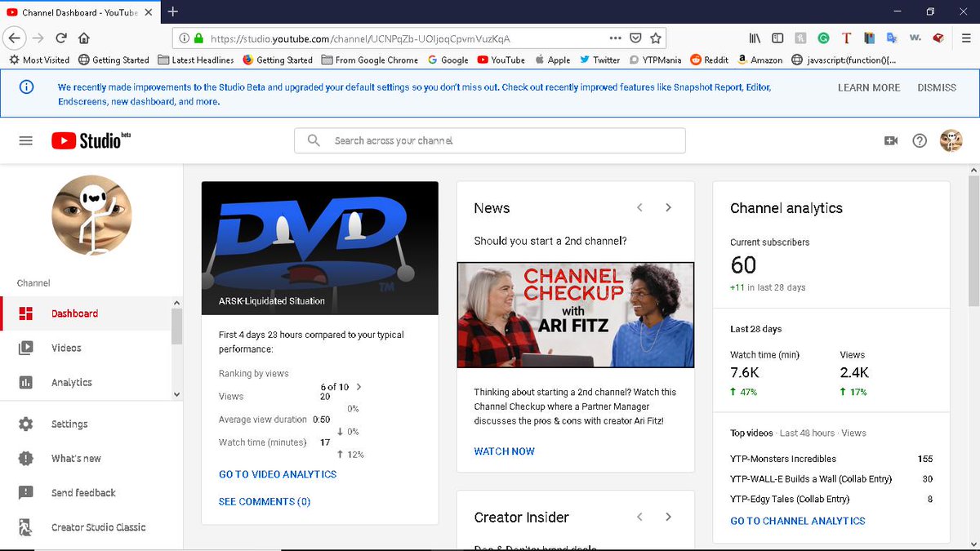980x551 pixels.
Task: Click SEE COMMENTS (0) link
Action: click(265, 502)
